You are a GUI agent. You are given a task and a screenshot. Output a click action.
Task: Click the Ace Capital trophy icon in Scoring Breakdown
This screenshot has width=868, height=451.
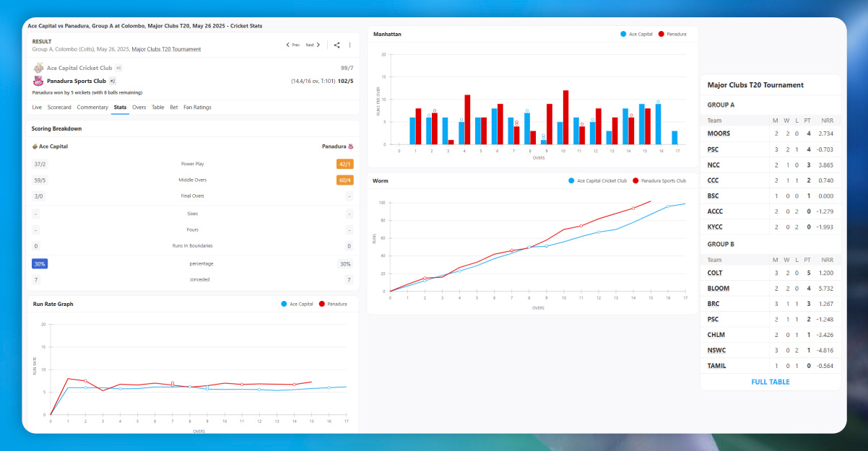point(35,146)
